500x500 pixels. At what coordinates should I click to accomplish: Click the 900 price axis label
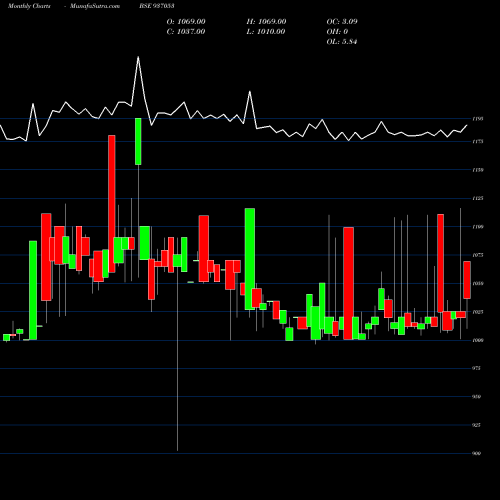pos(477,453)
